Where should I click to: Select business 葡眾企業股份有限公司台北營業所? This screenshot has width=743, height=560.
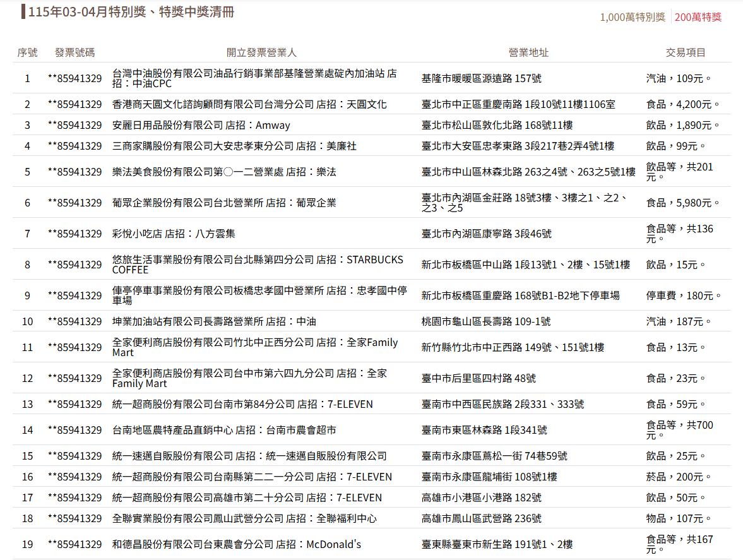coord(224,203)
